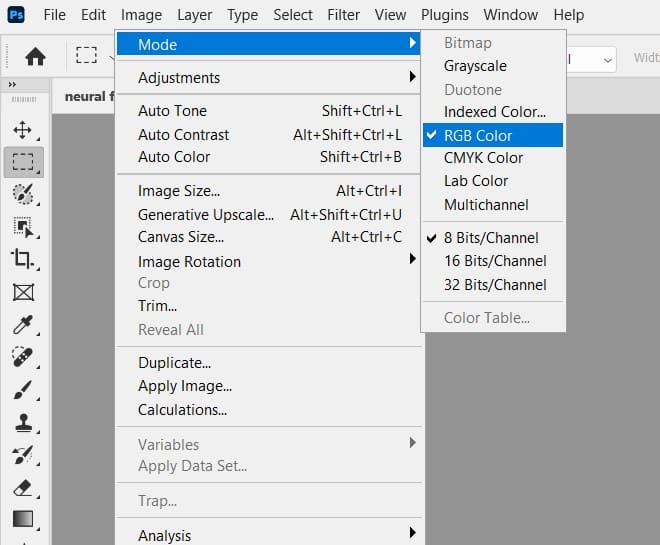Open the Mode submenu arrow
The width and height of the screenshot is (660, 545).
click(x=412, y=43)
